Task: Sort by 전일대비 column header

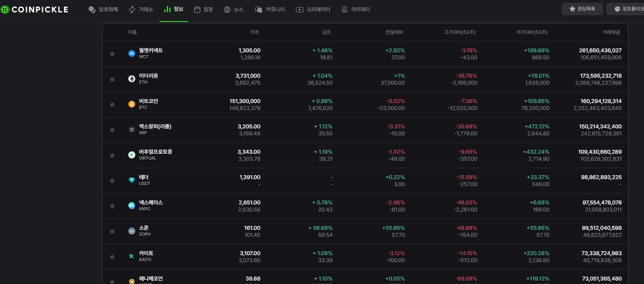Action: (394, 32)
